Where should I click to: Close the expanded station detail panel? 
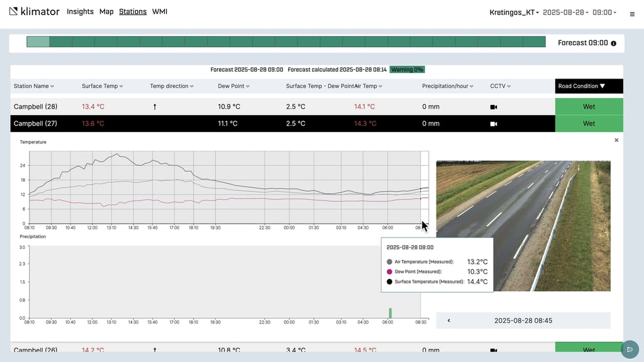click(x=616, y=140)
